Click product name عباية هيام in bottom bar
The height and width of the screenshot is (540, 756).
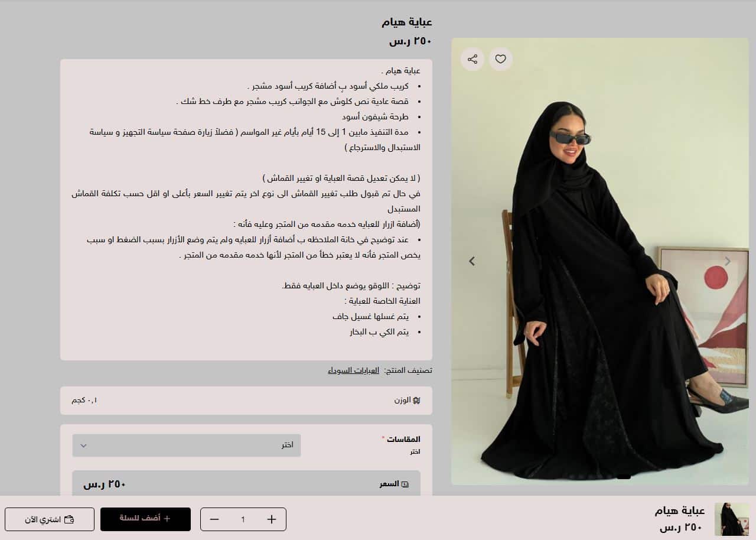(680, 510)
